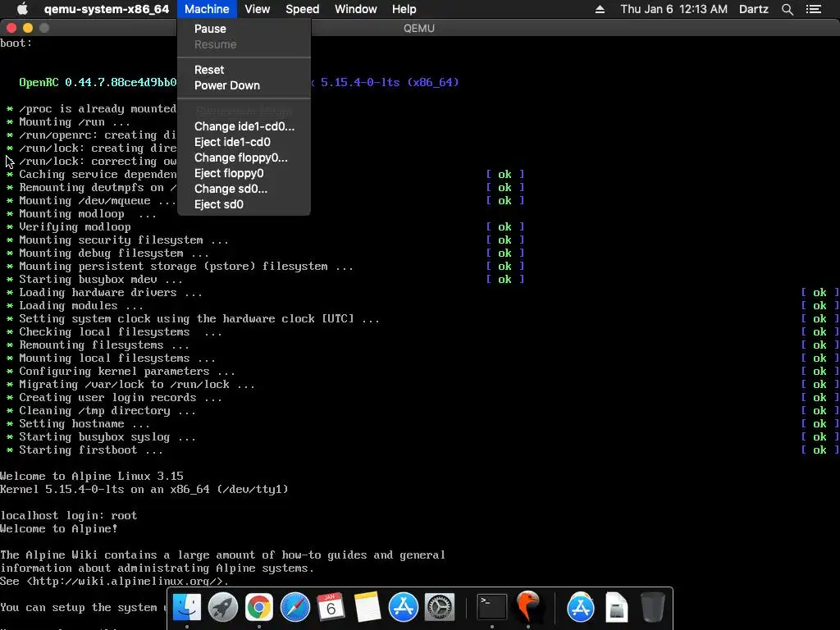Open the Help menu
840x630 pixels.
coord(404,9)
